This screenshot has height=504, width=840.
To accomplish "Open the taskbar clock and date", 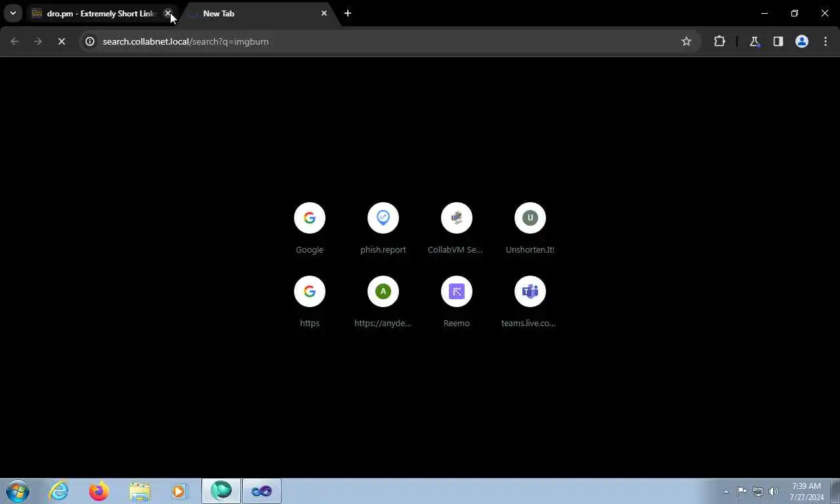I will (807, 492).
